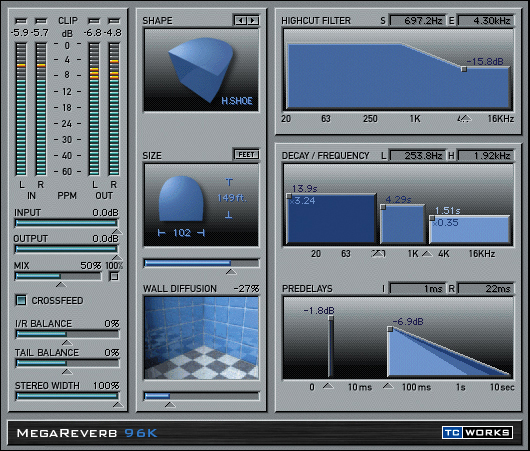Click the 102 width value in size display
Viewport: 530px width, 451px height.
pyautogui.click(x=182, y=233)
